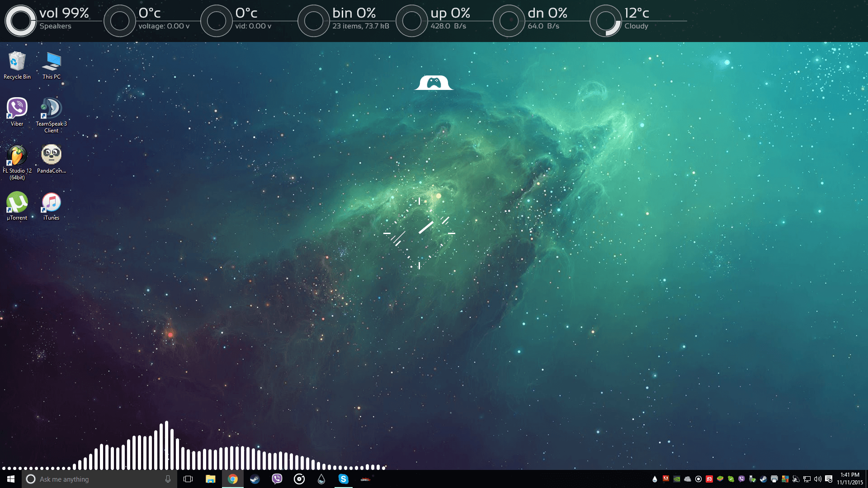The width and height of the screenshot is (868, 488).
Task: Open Skype from the taskbar
Action: coord(344,479)
